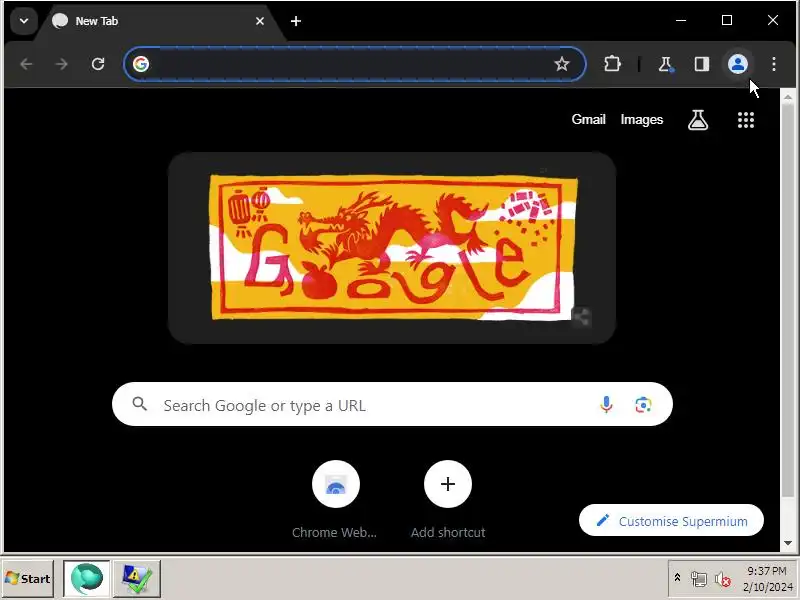Image resolution: width=800 pixels, height=600 pixels.
Task: Show hidden system tray icons
Action: pos(677,578)
